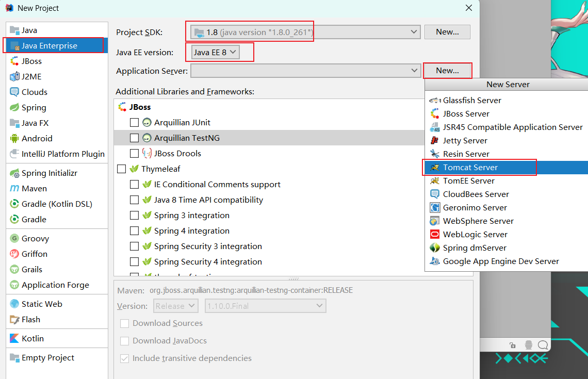Open the Release version type dropdown
The width and height of the screenshot is (588, 379).
(175, 306)
